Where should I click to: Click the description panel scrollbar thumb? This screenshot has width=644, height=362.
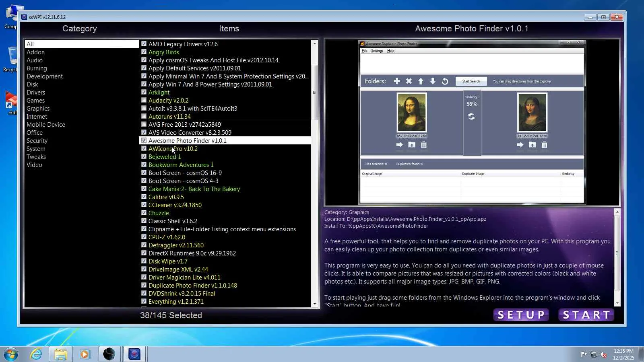[x=617, y=253]
